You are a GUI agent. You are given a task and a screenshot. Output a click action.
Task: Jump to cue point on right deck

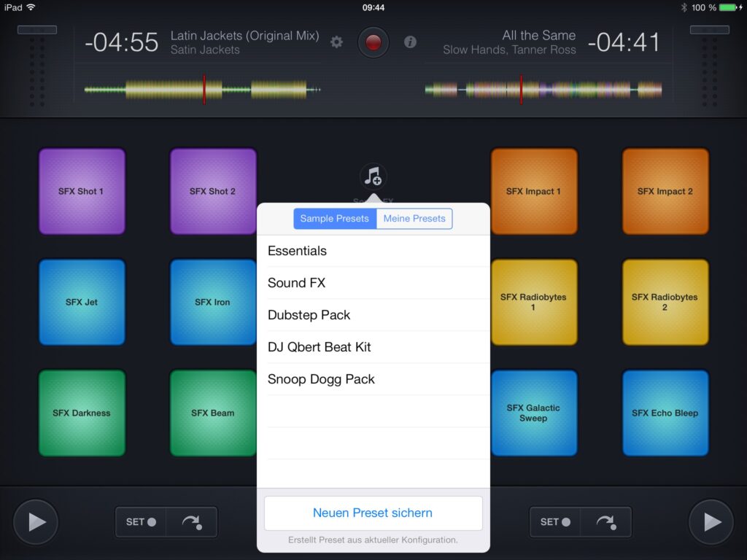pyautogui.click(x=605, y=522)
